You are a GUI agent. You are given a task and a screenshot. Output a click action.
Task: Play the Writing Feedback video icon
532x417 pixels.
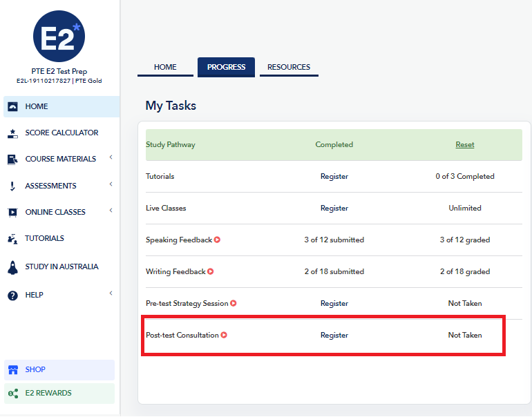[211, 272]
